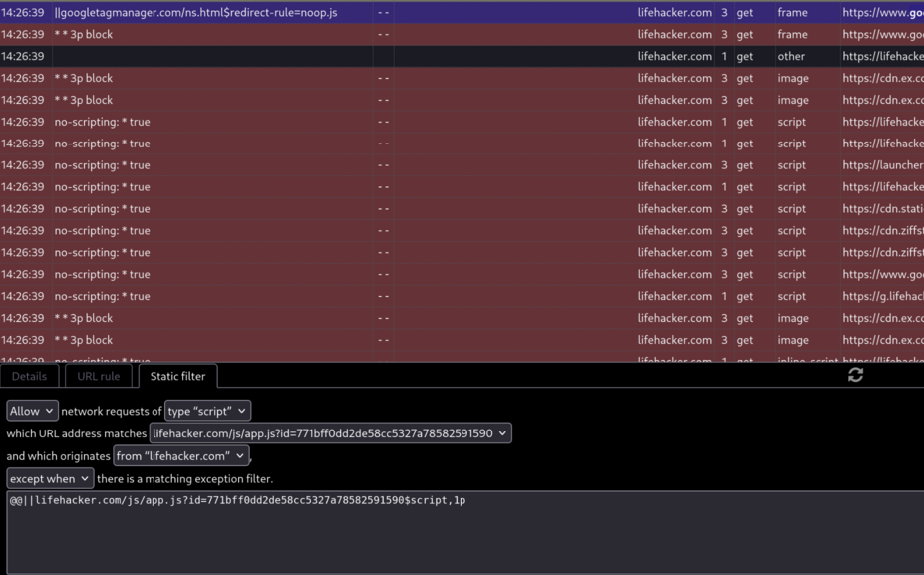The height and width of the screenshot is (575, 924).
Task: Switch to the Details tab
Action: [x=29, y=376]
